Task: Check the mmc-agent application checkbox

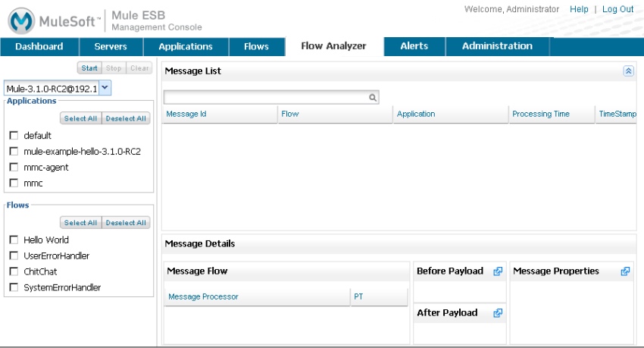Action: point(14,168)
